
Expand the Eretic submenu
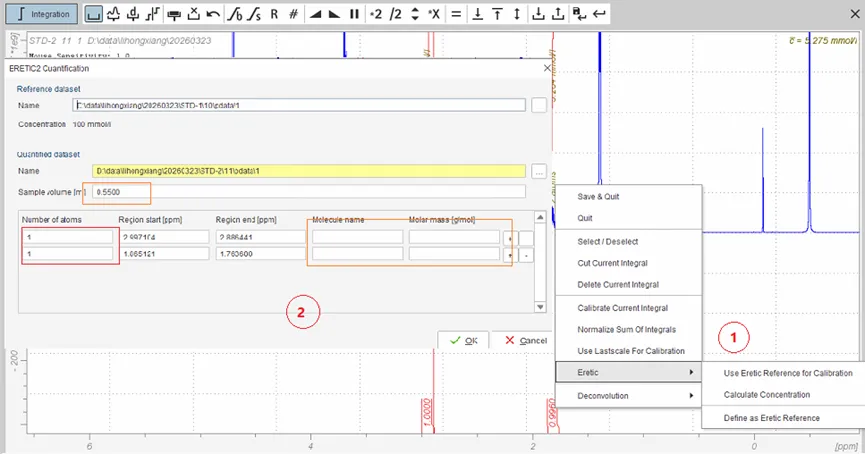tap(628, 372)
